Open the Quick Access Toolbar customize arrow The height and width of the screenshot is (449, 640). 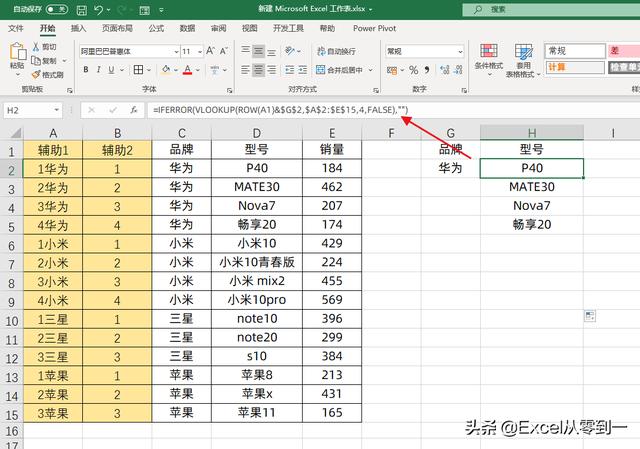[x=162, y=10]
